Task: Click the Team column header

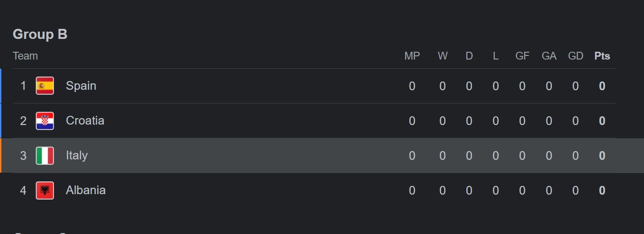Action: [25, 56]
